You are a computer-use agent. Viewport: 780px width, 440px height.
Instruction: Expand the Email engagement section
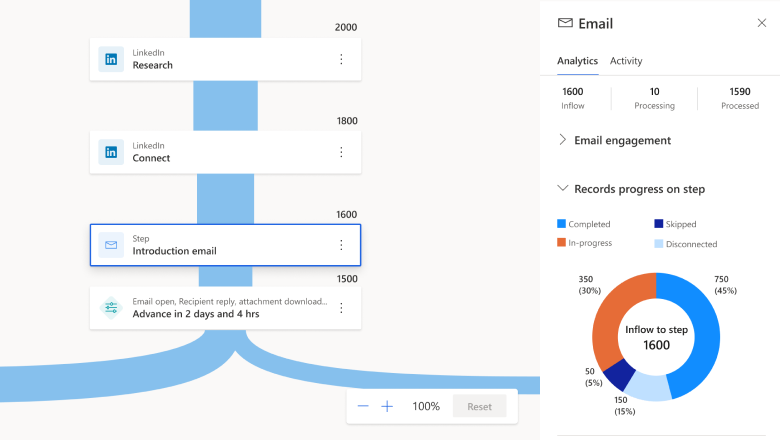563,140
